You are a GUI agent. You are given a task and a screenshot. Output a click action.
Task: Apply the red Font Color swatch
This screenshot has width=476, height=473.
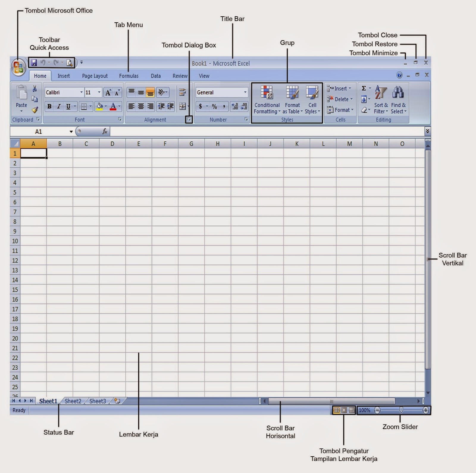point(113,106)
